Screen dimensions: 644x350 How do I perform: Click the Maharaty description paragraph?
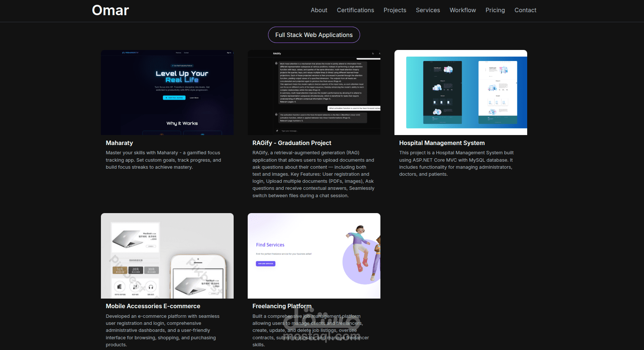(163, 160)
